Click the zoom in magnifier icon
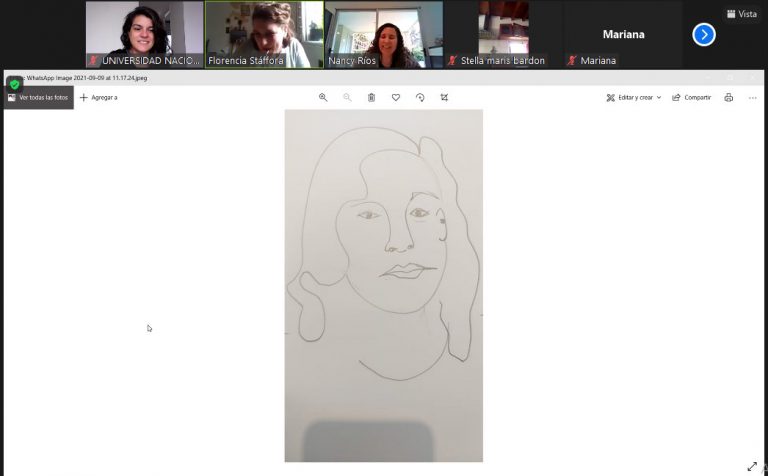 tap(323, 97)
